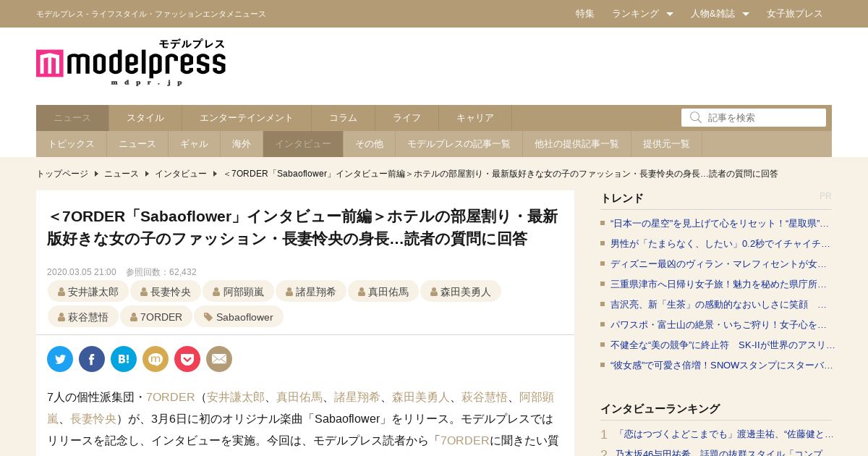Expand the ランキング dropdown menu
This screenshot has width=868, height=456.
click(x=642, y=14)
